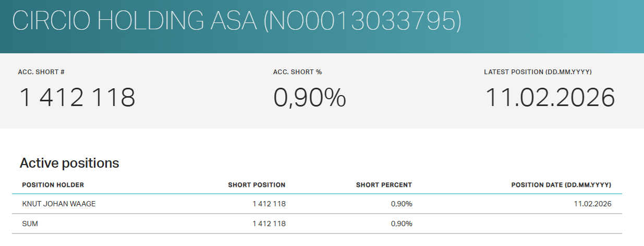Click position date in Knut Johan Waage row

(592, 204)
